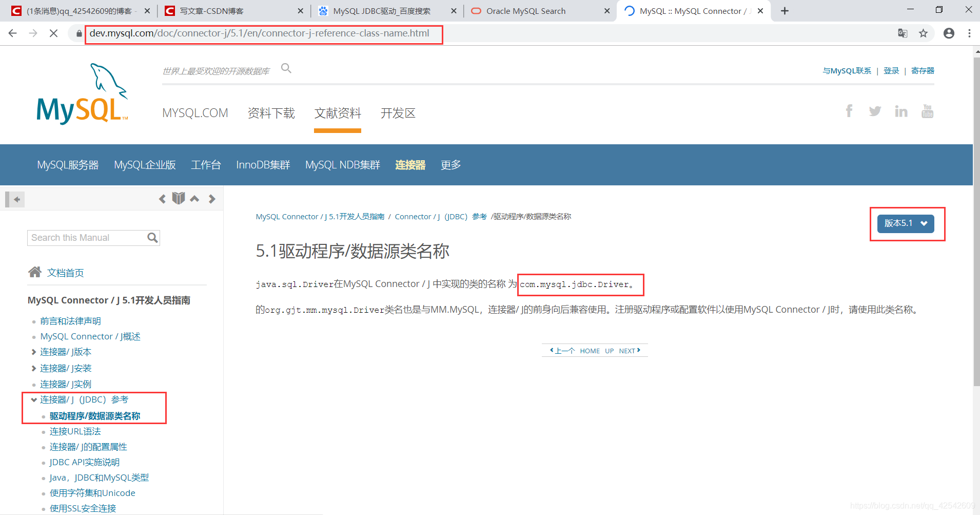This screenshot has height=515, width=980.
Task: Select 连接器 in blue nav bar
Action: 410,165
